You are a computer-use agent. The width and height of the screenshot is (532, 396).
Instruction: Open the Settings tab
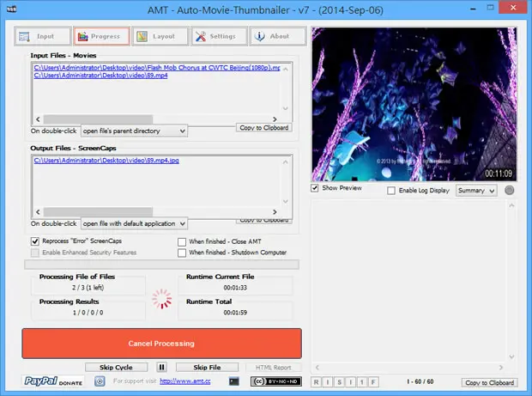pos(219,36)
